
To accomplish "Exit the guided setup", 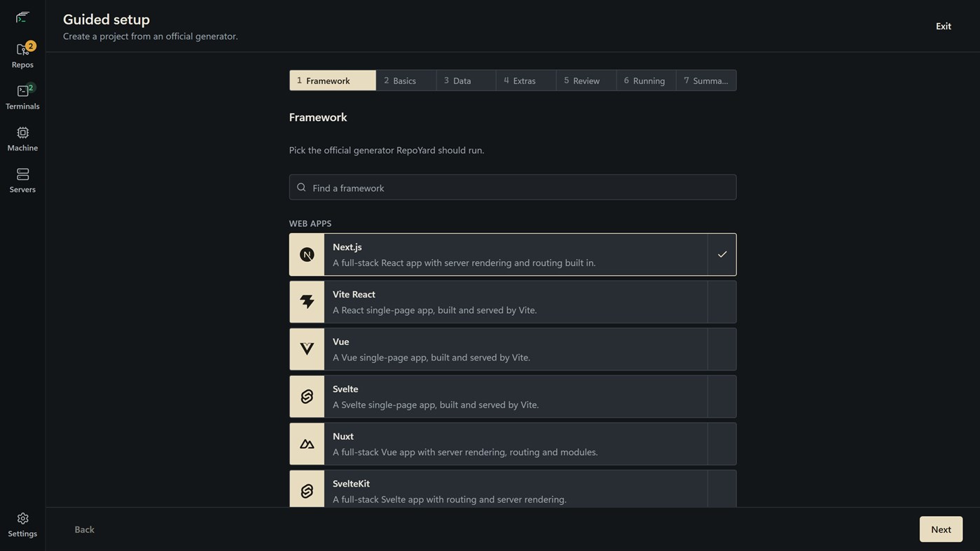I will coord(944,26).
